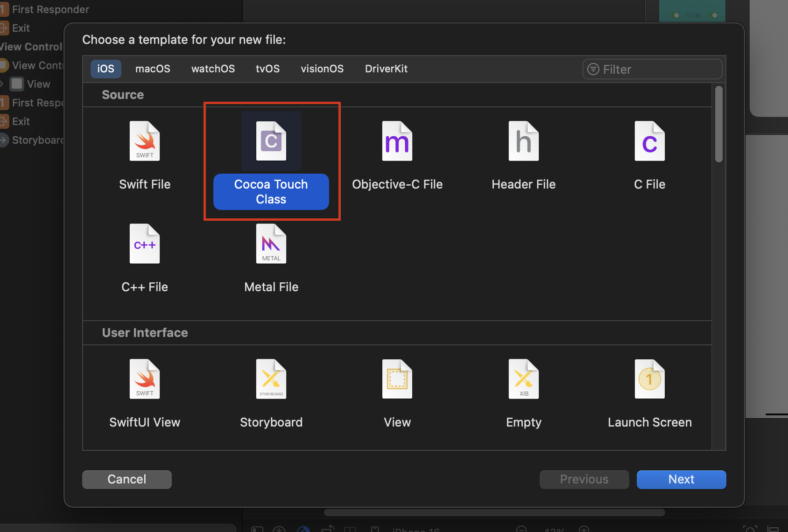
Task: Select View Controller row with the yellow icon
Action: 32,65
